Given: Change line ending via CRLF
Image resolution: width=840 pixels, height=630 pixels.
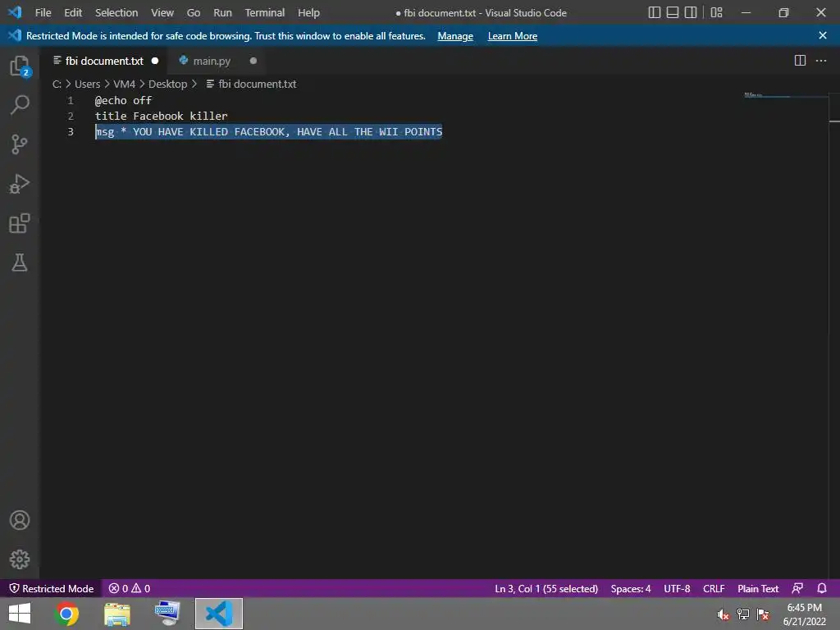Looking at the screenshot, I should [x=714, y=588].
